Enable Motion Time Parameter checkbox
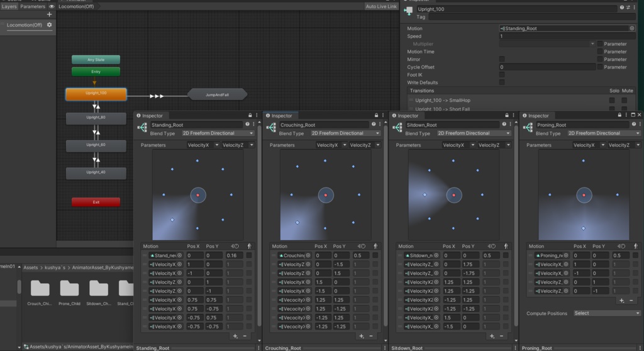Viewport: 644px width, 351px height. [x=600, y=52]
